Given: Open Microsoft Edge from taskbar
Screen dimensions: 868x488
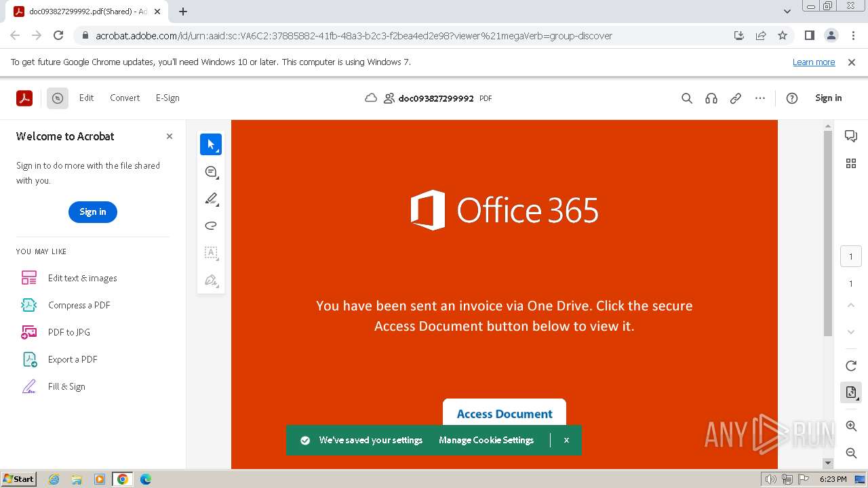Looking at the screenshot, I should coord(146,479).
